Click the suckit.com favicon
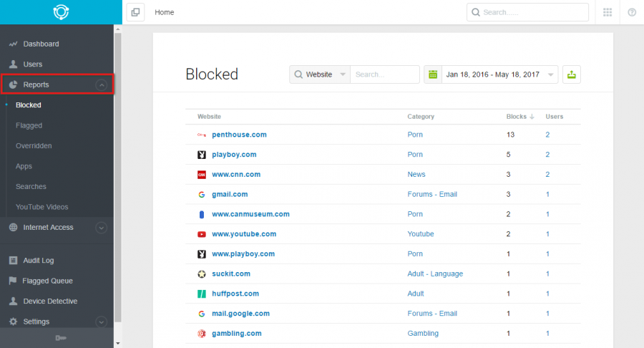This screenshot has width=644, height=348. click(x=202, y=274)
